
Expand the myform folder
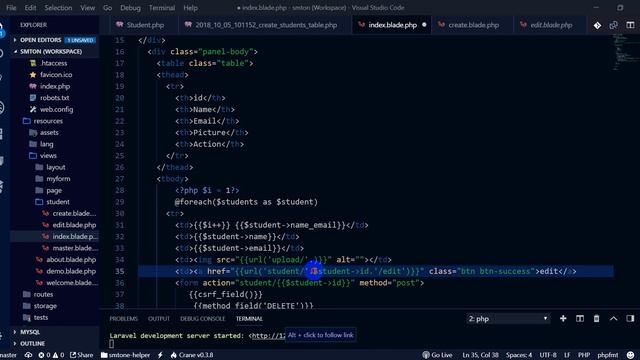click(58, 179)
